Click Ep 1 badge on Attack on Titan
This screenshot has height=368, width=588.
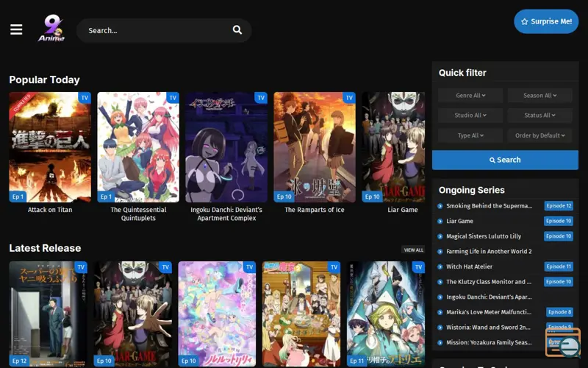pyautogui.click(x=18, y=197)
